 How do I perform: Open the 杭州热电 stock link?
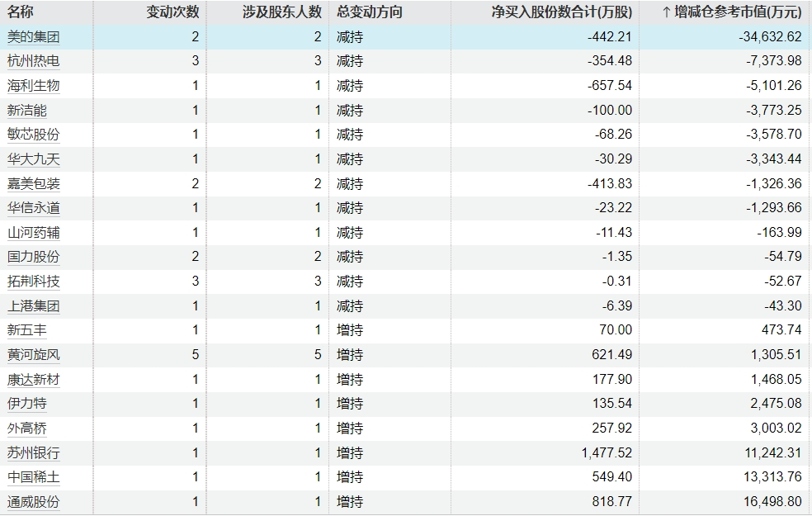coord(33,61)
